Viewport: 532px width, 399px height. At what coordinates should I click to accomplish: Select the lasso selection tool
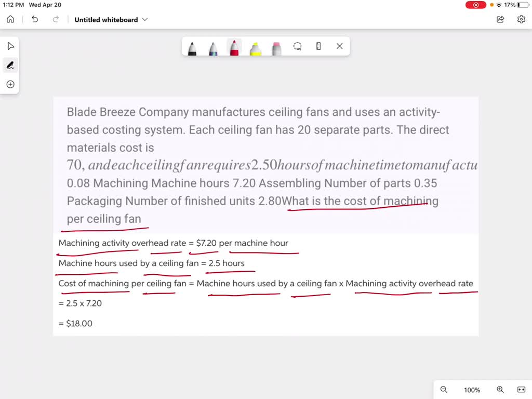pyautogui.click(x=297, y=46)
